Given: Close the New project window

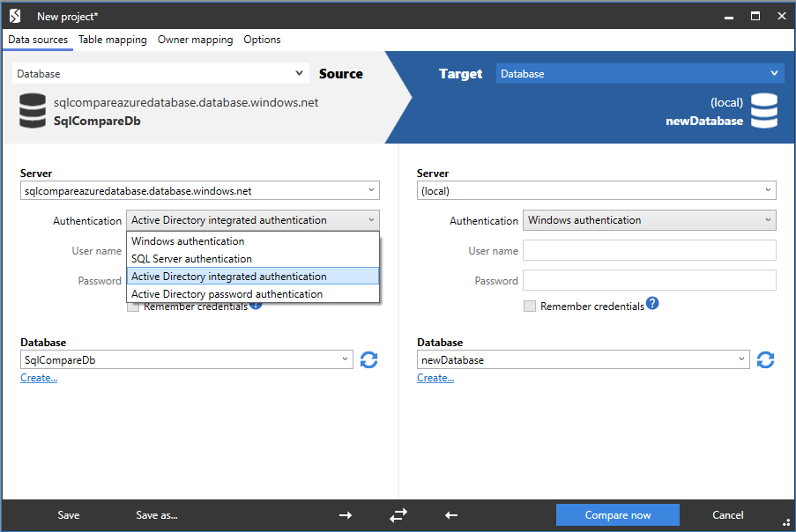Looking at the screenshot, I should tap(782, 16).
